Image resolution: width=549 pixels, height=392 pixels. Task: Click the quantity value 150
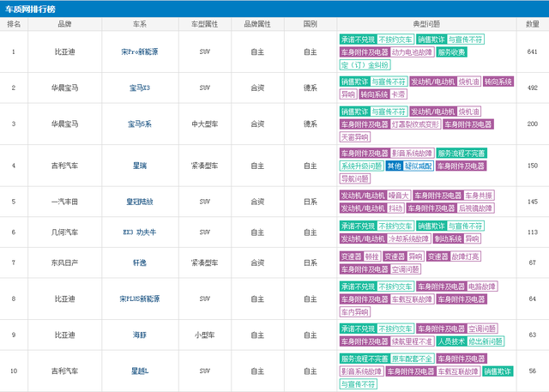coord(533,166)
